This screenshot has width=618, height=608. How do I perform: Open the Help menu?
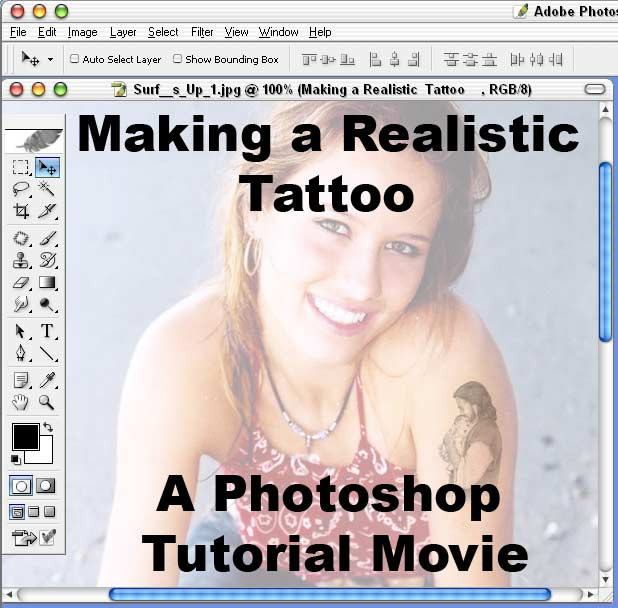(320, 32)
